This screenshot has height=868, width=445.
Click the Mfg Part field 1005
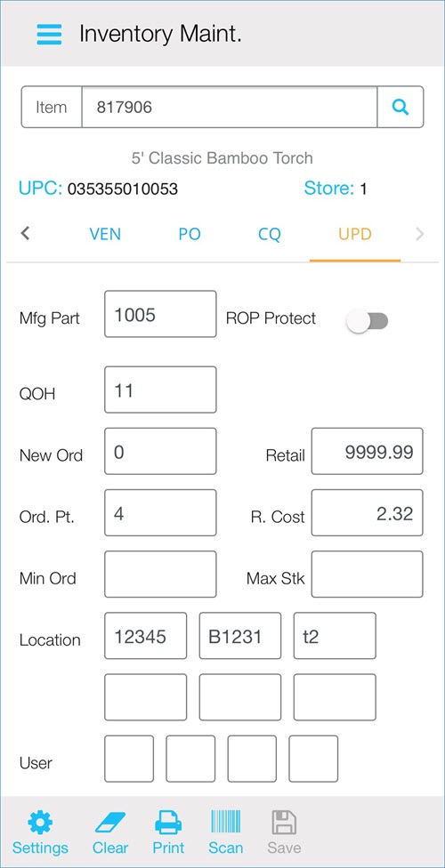tap(160, 314)
